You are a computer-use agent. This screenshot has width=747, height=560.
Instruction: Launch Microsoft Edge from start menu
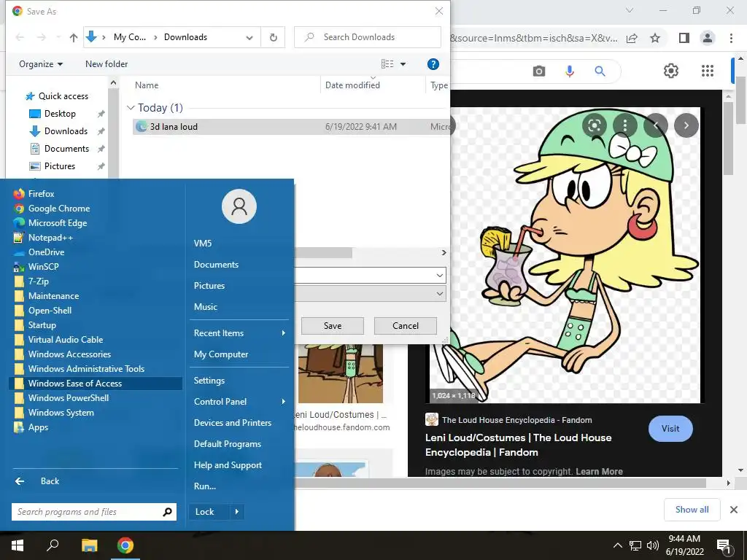[57, 223]
